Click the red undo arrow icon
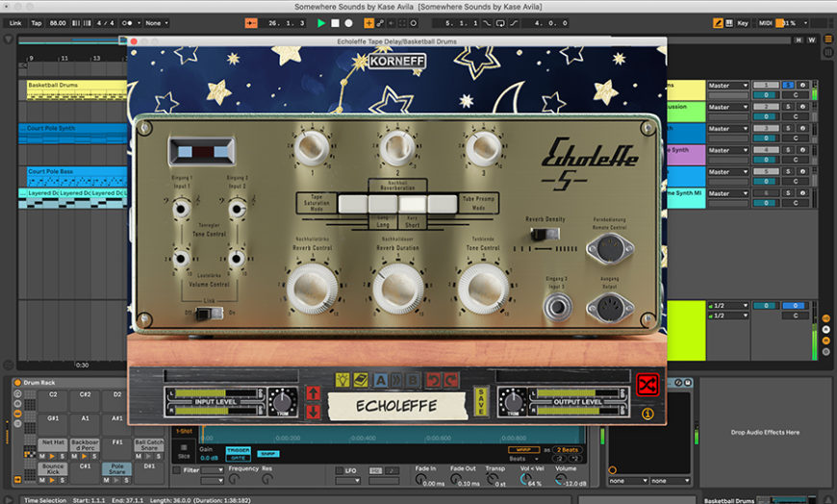Viewport: 837px width, 504px height. 432,380
